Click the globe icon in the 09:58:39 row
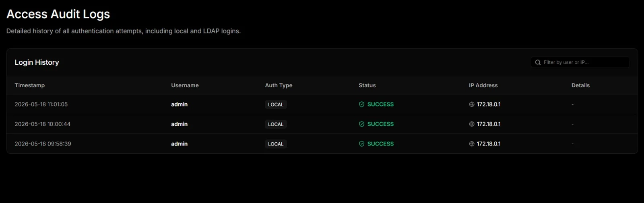 coord(472,144)
